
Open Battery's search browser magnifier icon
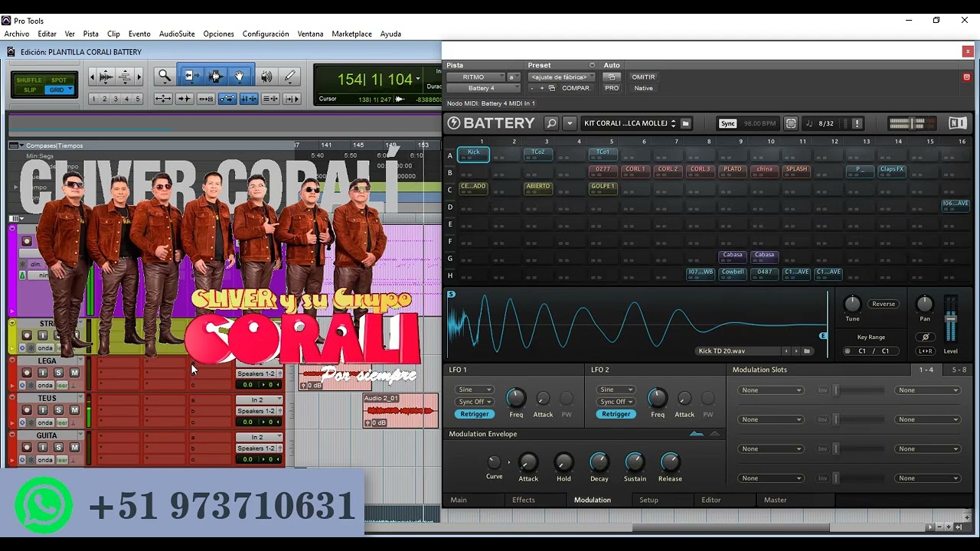tap(551, 123)
